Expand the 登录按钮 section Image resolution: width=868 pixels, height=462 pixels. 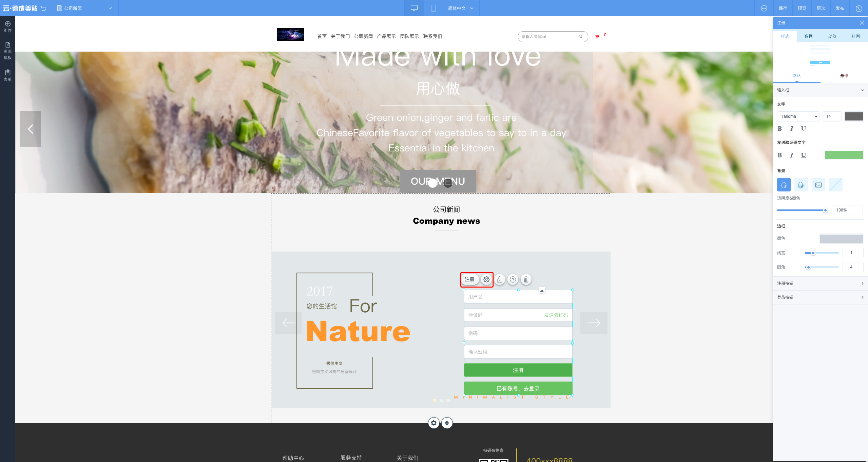(x=820, y=297)
